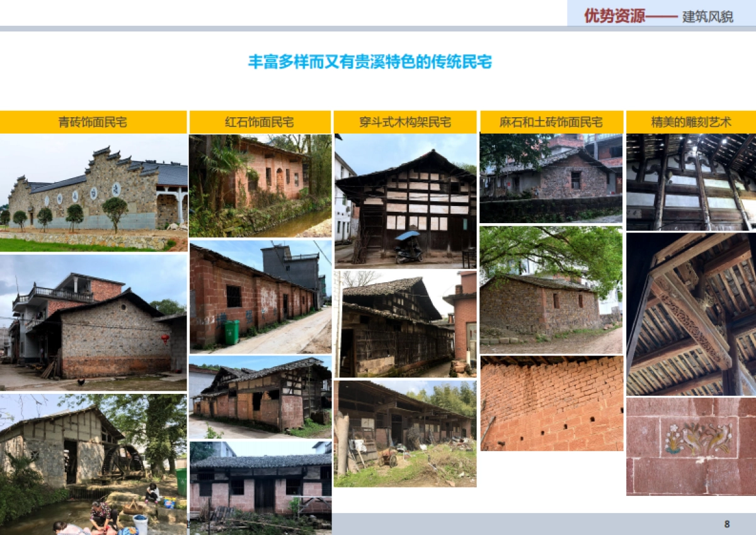The width and height of the screenshot is (756, 535).
Task: Click the white gabled brick facade photo
Action: point(94,189)
